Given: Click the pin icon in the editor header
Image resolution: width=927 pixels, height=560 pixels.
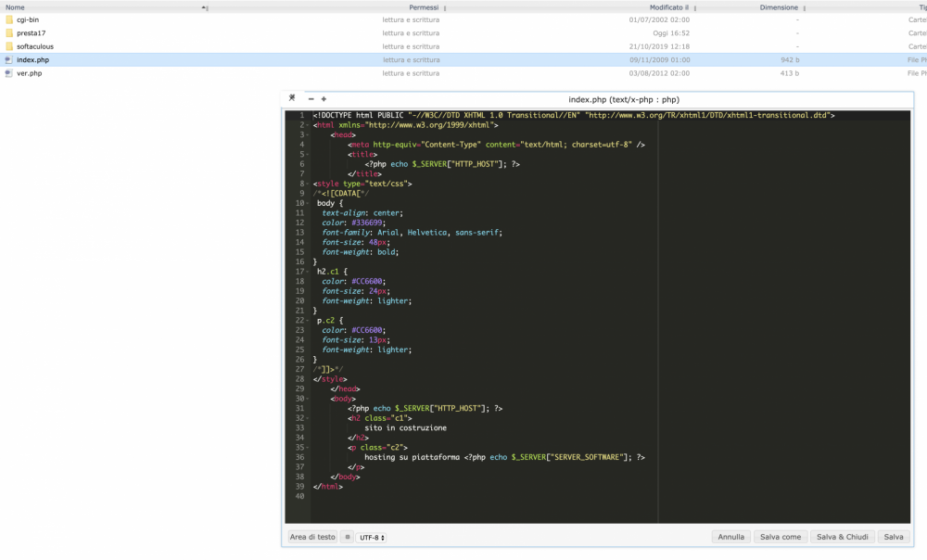Looking at the screenshot, I should coord(292,98).
